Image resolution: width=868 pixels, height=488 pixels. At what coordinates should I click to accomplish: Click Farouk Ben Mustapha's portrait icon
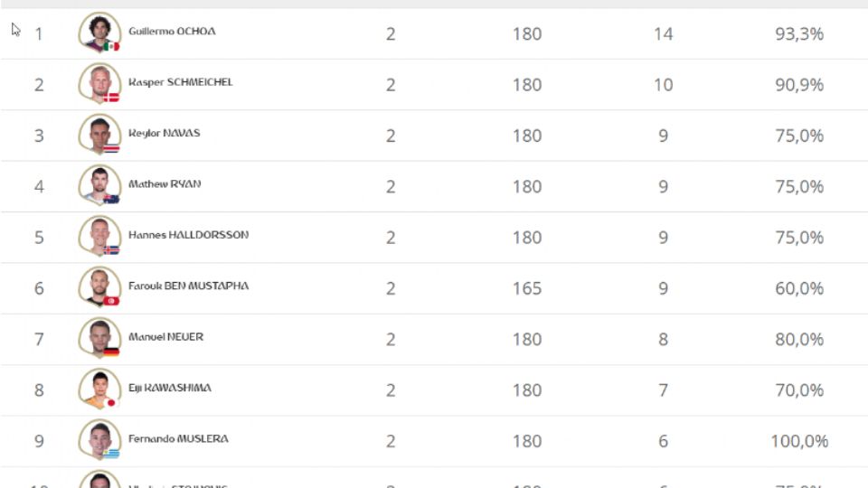[x=99, y=286]
